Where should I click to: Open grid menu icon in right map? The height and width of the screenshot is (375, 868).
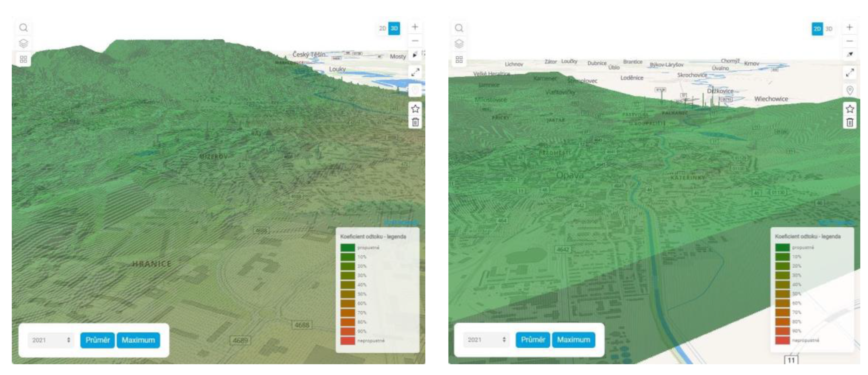click(x=459, y=60)
